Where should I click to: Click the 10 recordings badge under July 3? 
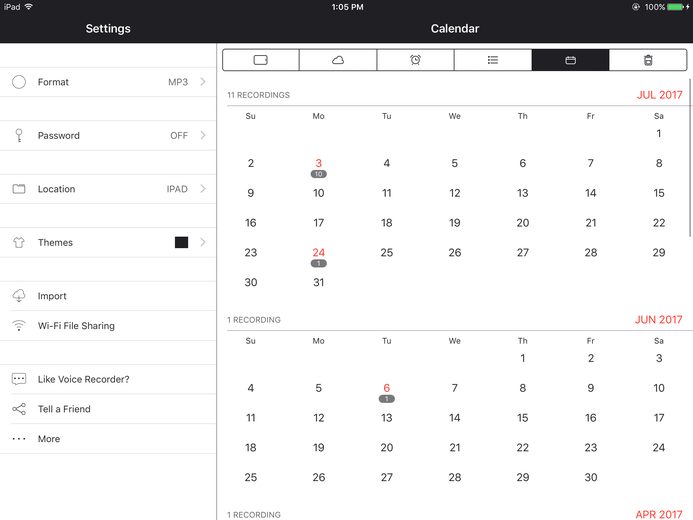point(319,174)
